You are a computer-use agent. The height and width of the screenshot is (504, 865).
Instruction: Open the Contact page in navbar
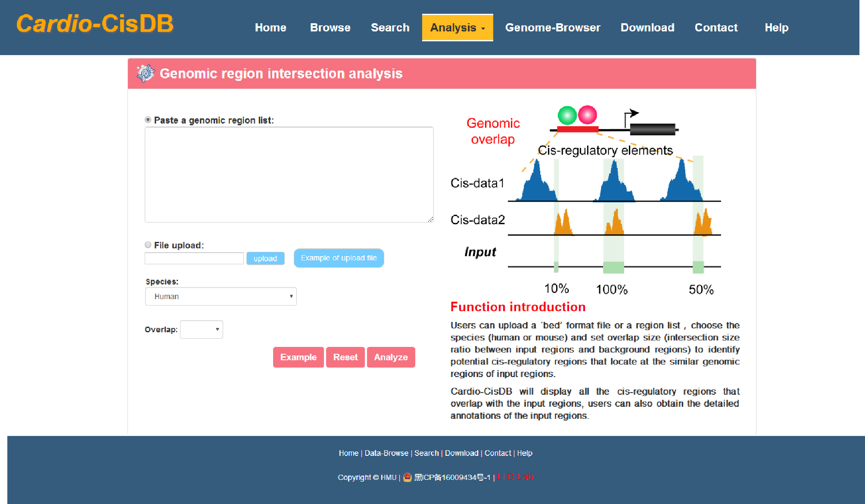click(716, 28)
